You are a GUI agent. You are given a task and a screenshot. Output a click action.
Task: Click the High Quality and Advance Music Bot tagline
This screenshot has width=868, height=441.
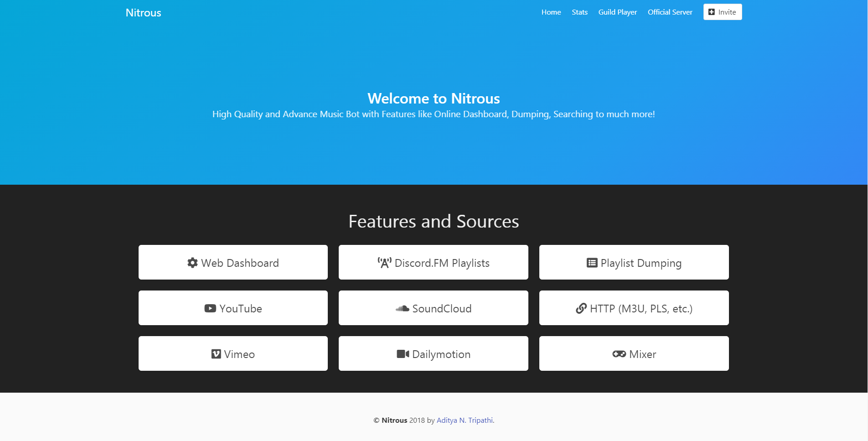tap(434, 114)
